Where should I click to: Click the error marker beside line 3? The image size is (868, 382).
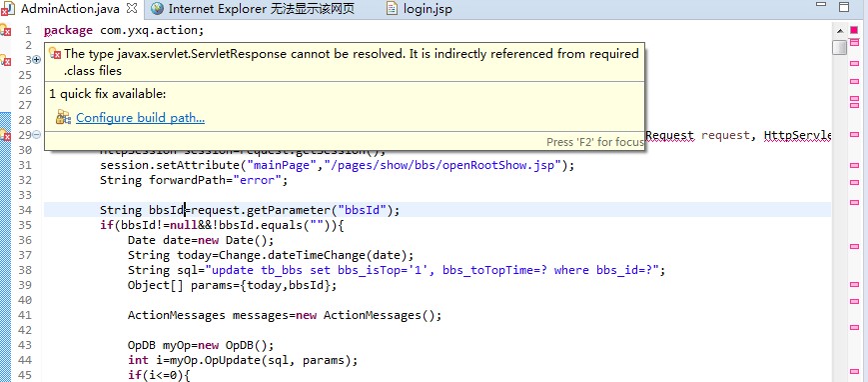[x=6, y=60]
